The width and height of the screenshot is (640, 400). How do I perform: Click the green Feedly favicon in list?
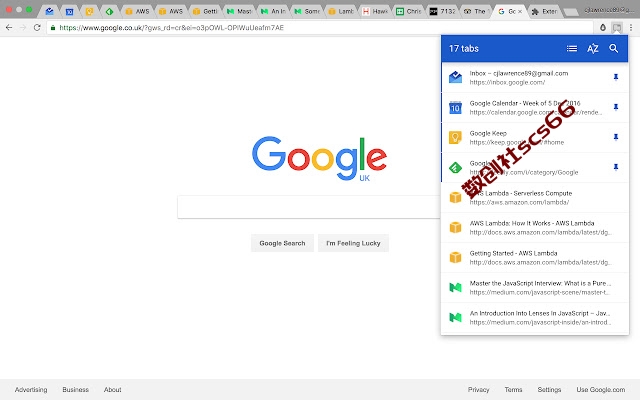[x=455, y=167]
